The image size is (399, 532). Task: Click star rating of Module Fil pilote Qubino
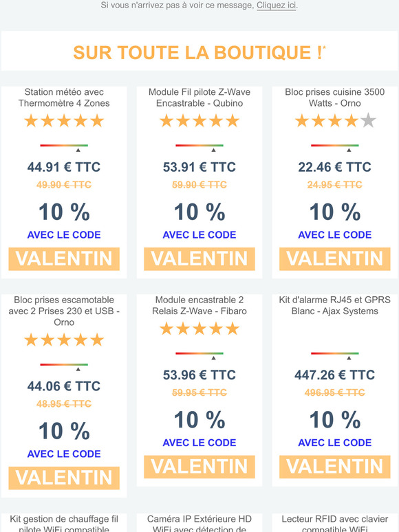[x=199, y=121]
